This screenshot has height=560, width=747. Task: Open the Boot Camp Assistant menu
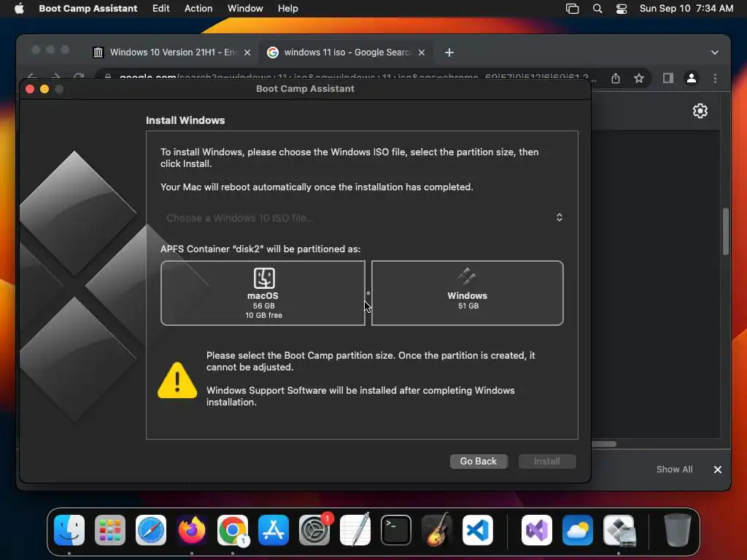click(x=88, y=9)
